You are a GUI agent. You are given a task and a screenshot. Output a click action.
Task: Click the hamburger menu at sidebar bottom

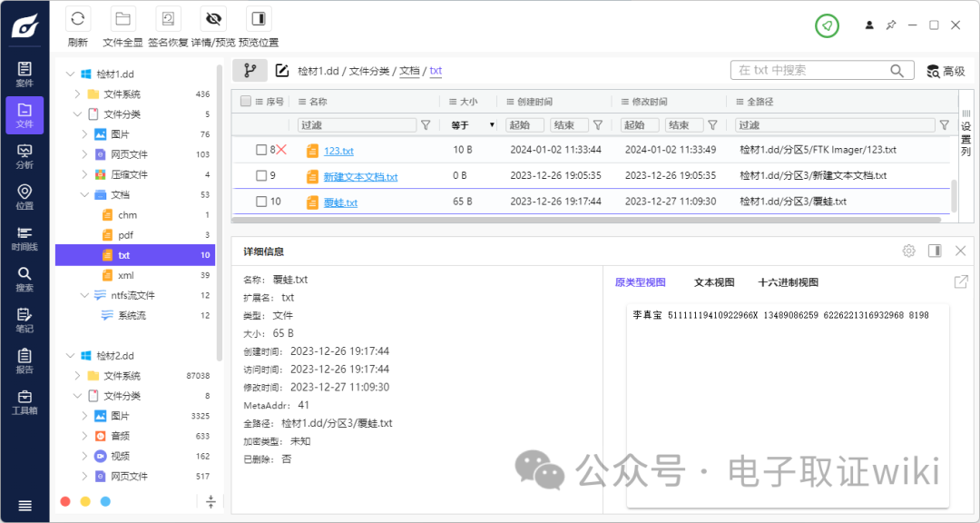tap(25, 506)
